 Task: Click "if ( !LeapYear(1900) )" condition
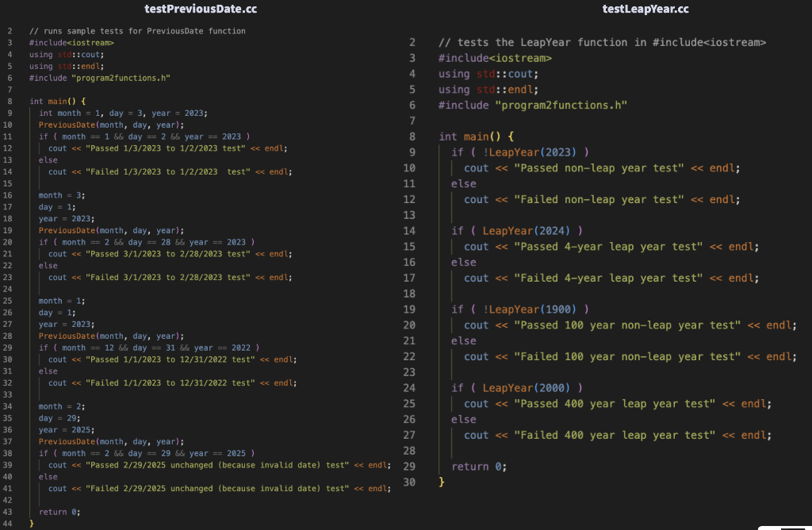tap(520, 309)
